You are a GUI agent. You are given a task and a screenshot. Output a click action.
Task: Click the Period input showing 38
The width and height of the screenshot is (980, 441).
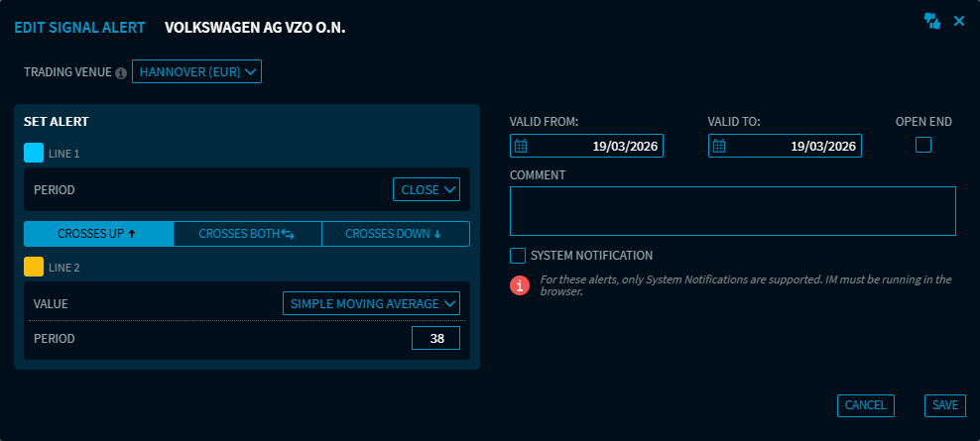click(435, 338)
